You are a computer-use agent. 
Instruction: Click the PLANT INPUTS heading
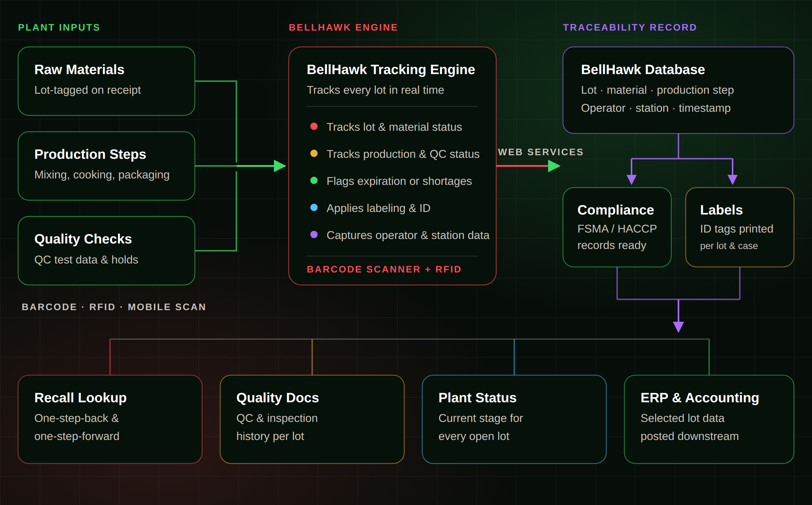click(x=59, y=27)
